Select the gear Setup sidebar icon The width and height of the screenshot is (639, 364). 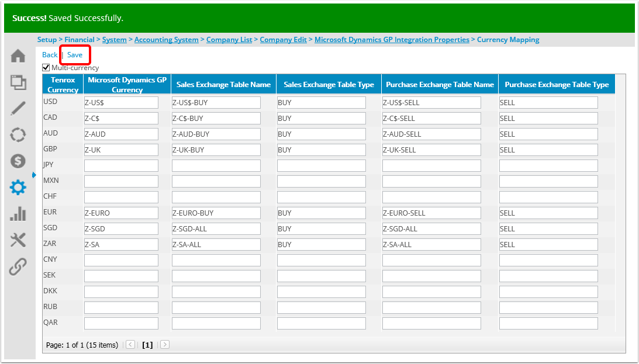18,188
